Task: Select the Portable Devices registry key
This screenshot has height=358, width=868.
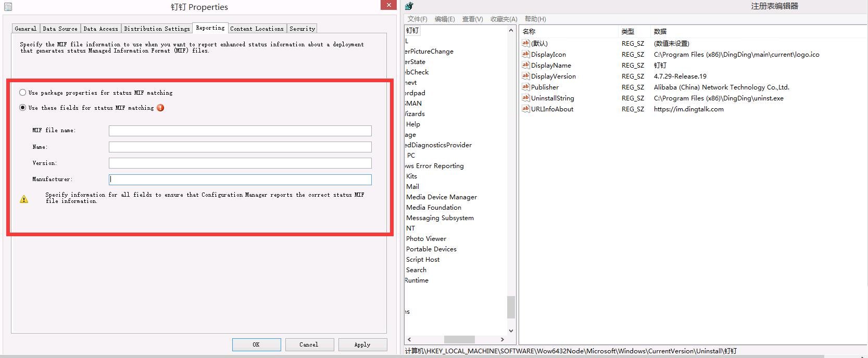Action: click(431, 249)
